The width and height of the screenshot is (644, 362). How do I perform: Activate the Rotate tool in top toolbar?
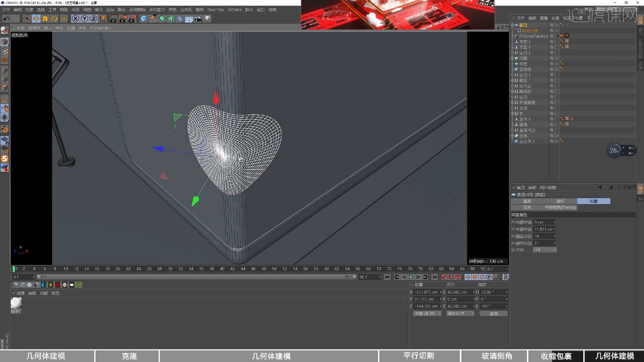pyautogui.click(x=54, y=19)
